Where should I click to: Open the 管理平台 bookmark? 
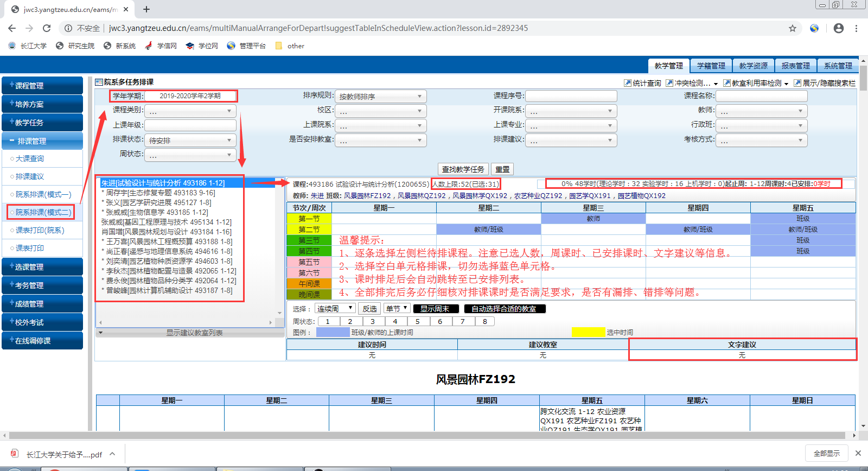pyautogui.click(x=246, y=46)
